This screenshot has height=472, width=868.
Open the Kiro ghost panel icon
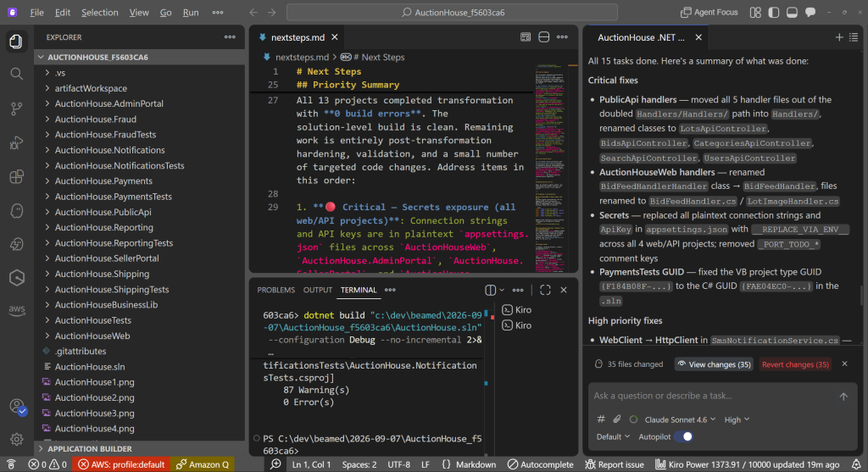(16, 210)
